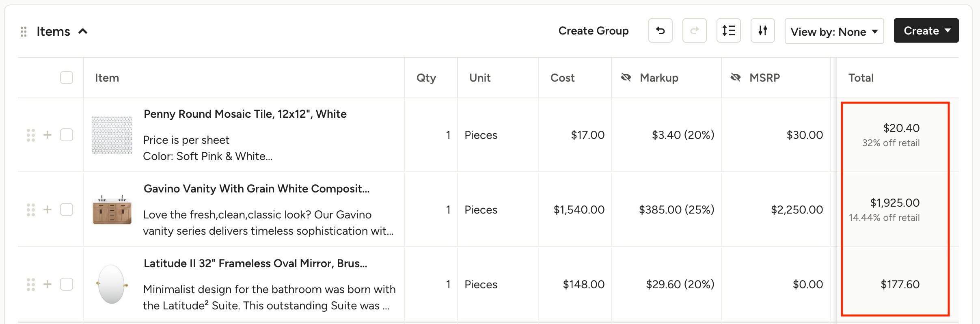The image size is (980, 324).
Task: Click the undo arrow icon
Action: 660,30
